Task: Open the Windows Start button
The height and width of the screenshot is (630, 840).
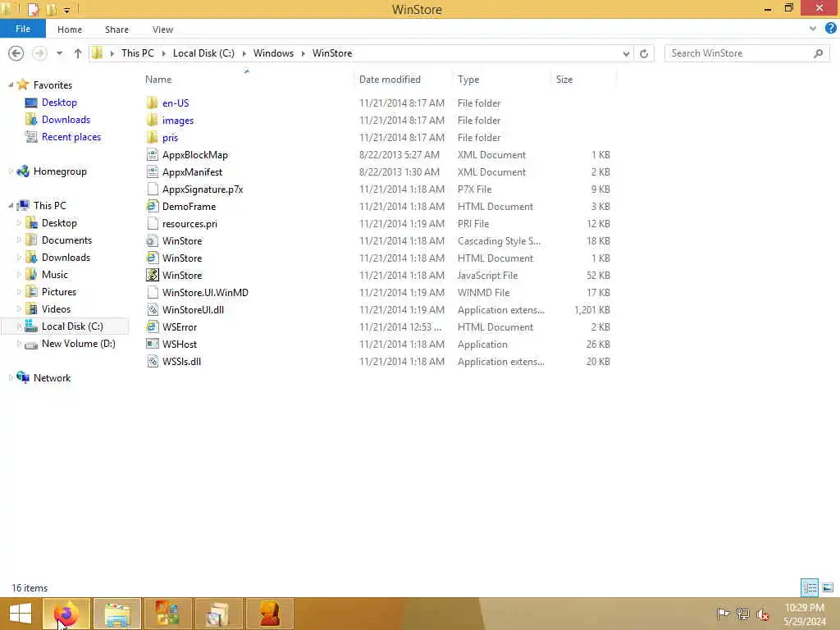Action: pyautogui.click(x=21, y=614)
